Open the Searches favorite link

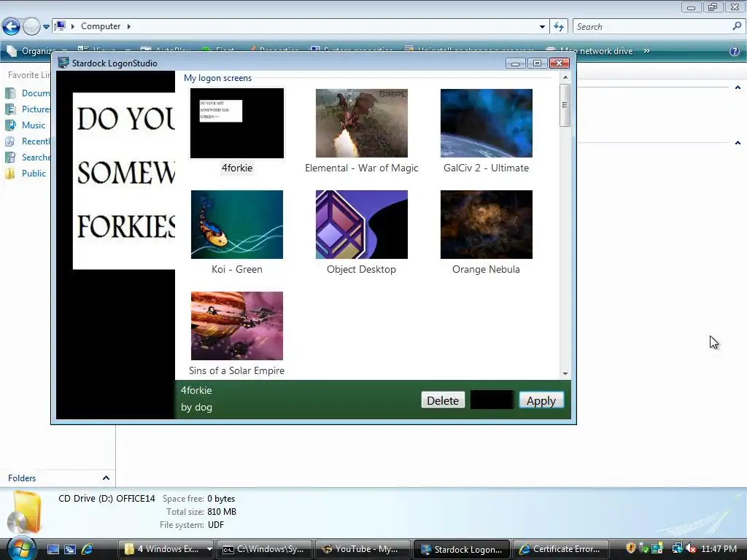tap(36, 157)
